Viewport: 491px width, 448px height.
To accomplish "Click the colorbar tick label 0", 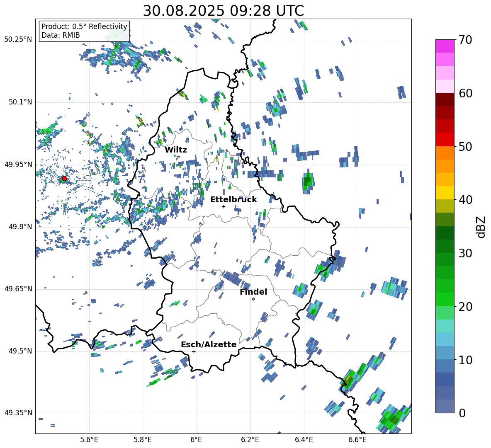I will (x=462, y=413).
